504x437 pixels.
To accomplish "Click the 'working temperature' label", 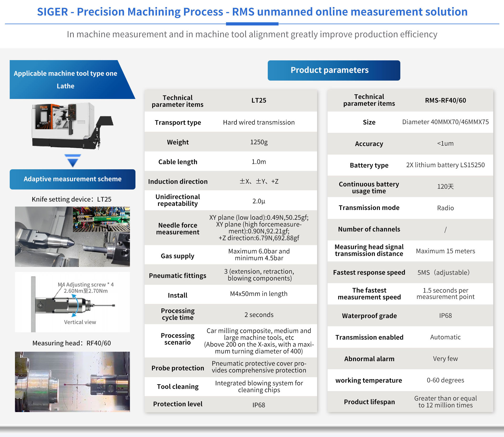I will coord(369,381).
